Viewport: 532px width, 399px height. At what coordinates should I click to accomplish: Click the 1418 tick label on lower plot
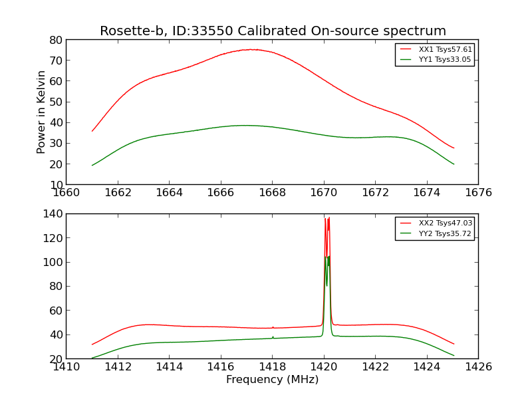pyautogui.click(x=273, y=366)
